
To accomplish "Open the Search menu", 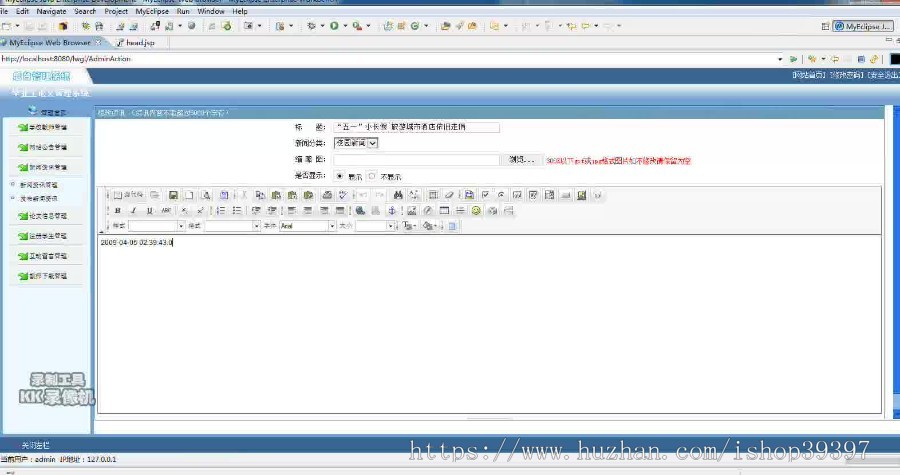I will click(x=85, y=11).
